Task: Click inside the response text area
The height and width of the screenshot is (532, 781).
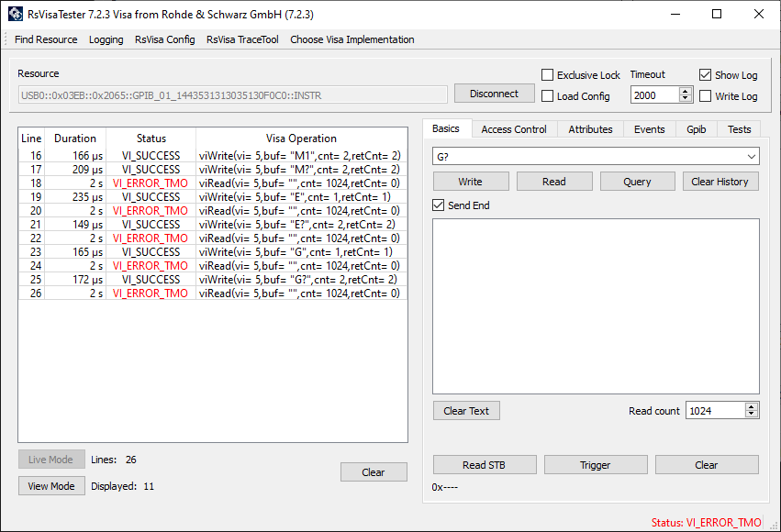Action: (x=596, y=306)
